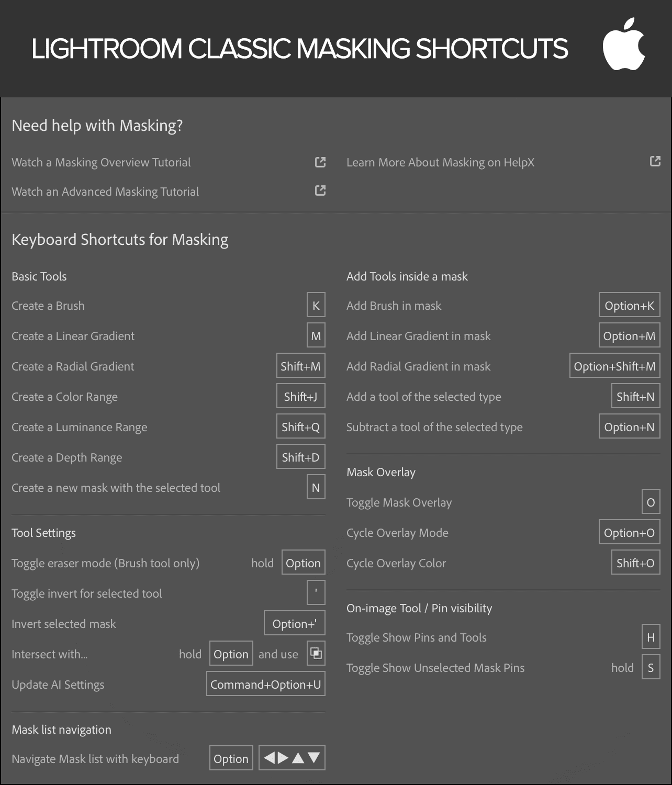Select 'Add a tool of the selected type'

click(424, 397)
